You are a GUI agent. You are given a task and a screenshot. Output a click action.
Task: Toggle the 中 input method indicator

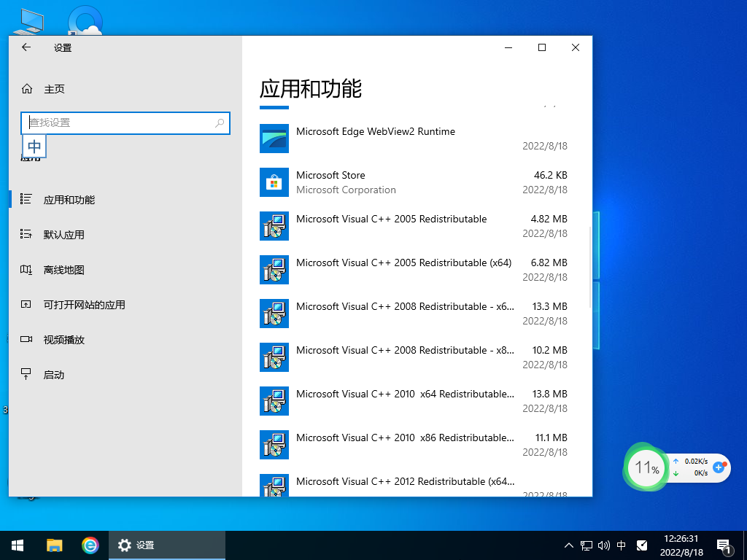click(621, 545)
